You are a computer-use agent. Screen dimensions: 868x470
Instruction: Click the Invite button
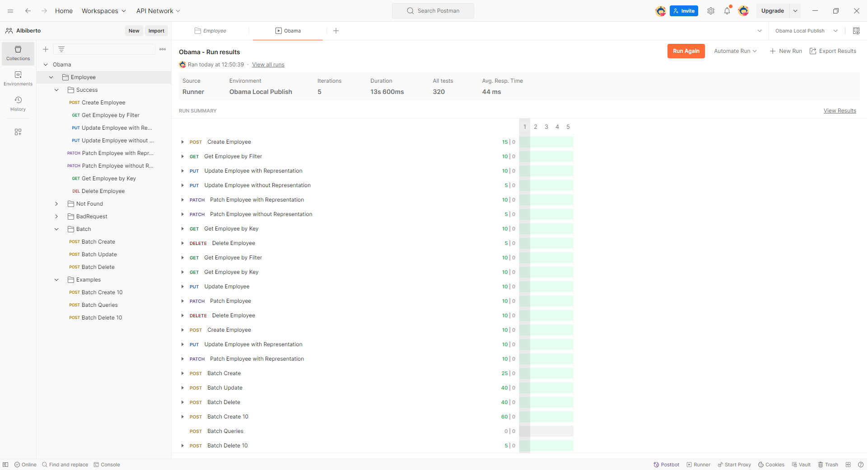click(684, 11)
